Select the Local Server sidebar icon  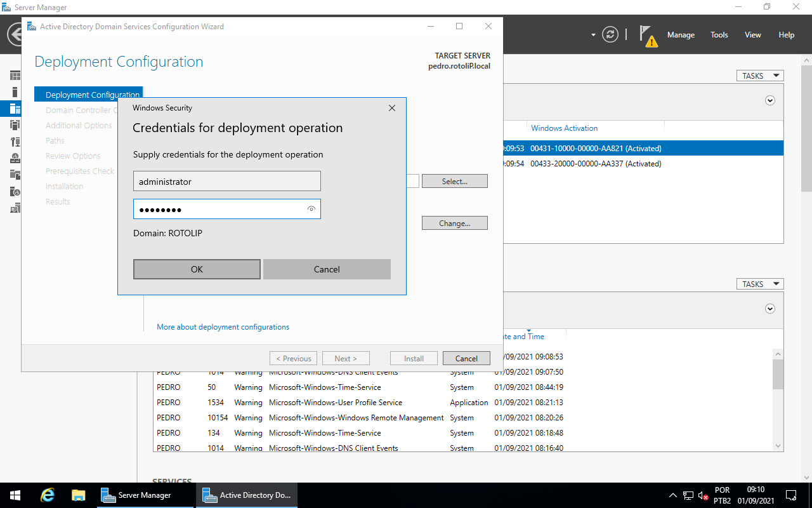(14, 91)
